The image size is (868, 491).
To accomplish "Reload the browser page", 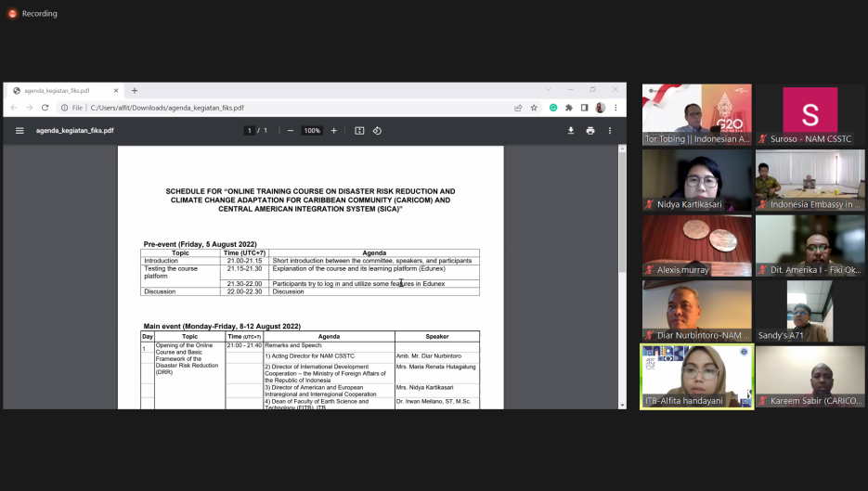I will (45, 108).
